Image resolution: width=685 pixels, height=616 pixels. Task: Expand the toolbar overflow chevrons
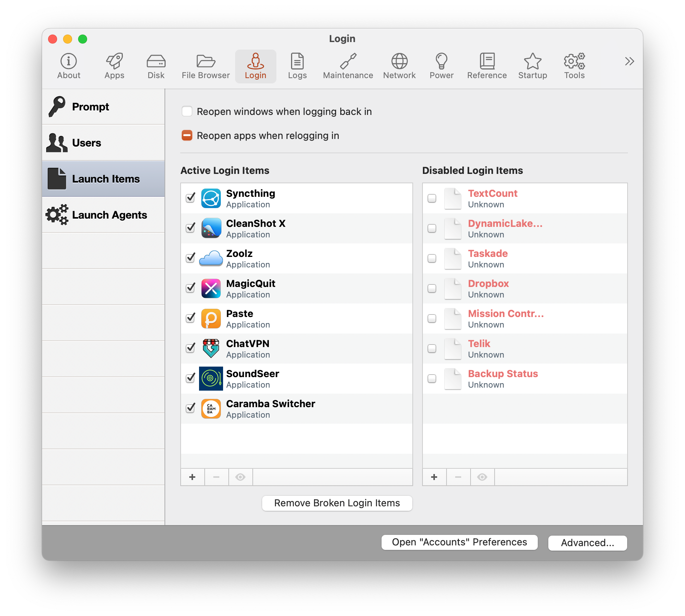coord(629,61)
